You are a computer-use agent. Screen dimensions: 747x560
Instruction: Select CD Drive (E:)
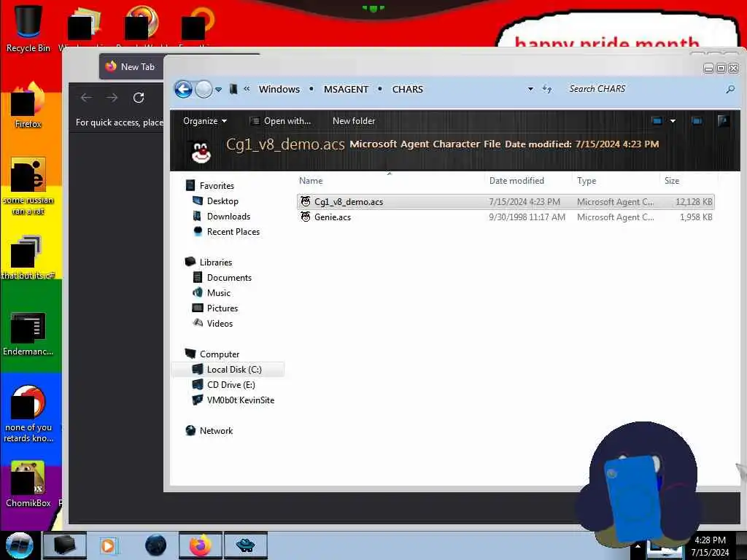231,385
